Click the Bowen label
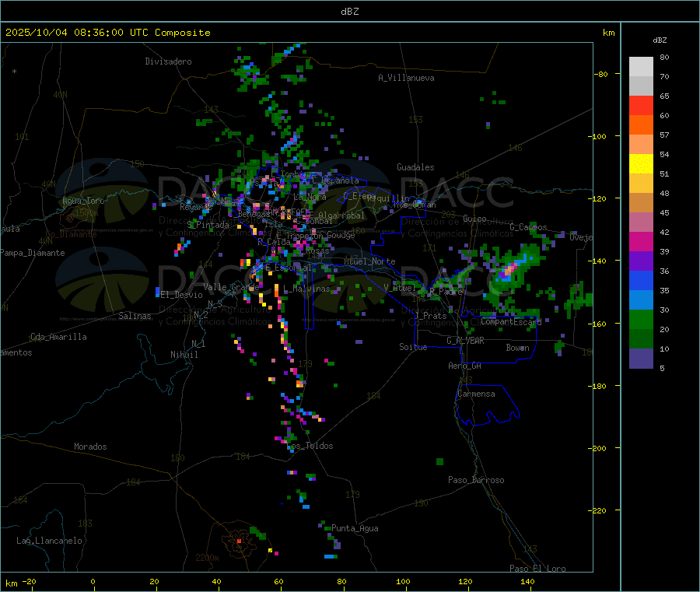 pos(518,347)
